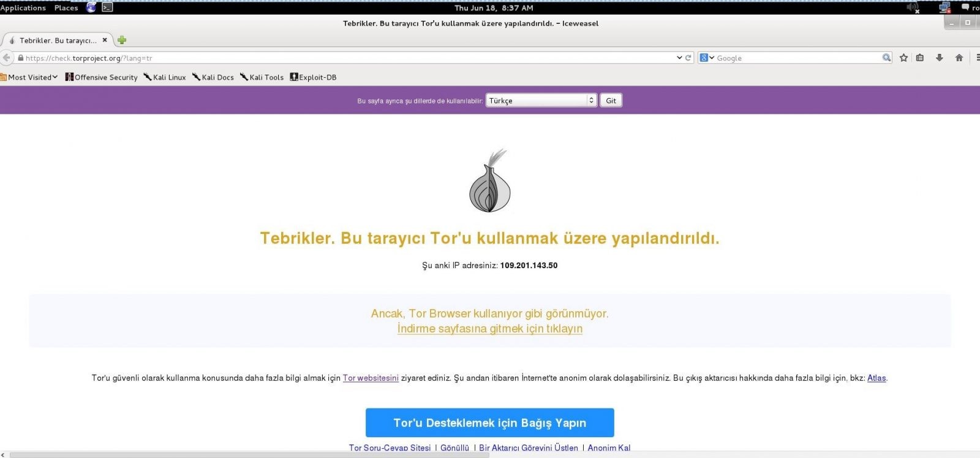Open the chat notification icon in panel
The width and height of the screenshot is (980, 458).
965,7
